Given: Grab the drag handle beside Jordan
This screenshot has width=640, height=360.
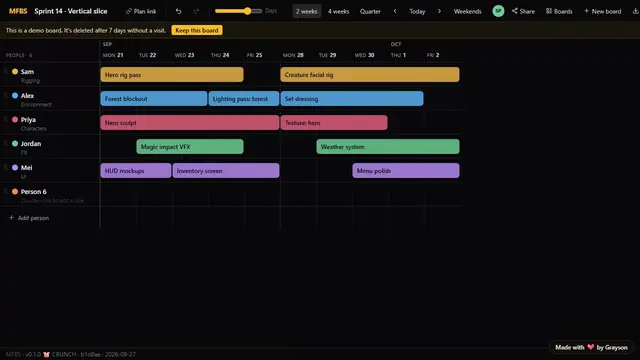Looking at the screenshot, I should click(6, 143).
